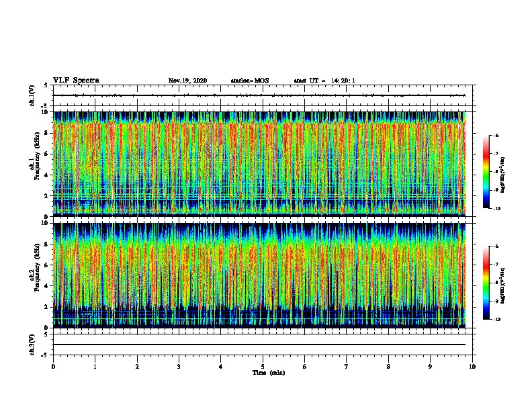Click the "-10" tick on ch.1 colorbar

pyautogui.click(x=497, y=209)
